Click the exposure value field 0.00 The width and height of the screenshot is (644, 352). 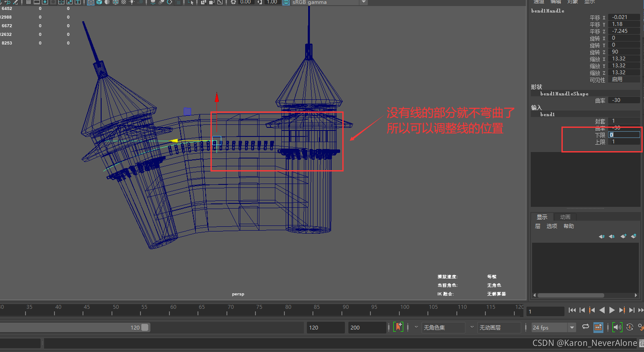click(x=245, y=2)
